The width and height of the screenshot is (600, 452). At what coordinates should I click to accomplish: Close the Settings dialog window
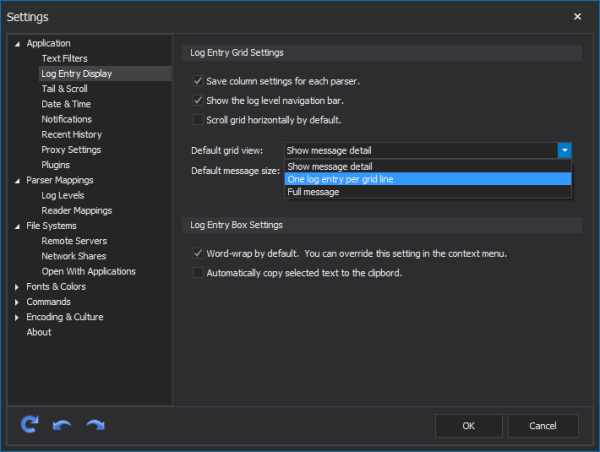click(577, 16)
